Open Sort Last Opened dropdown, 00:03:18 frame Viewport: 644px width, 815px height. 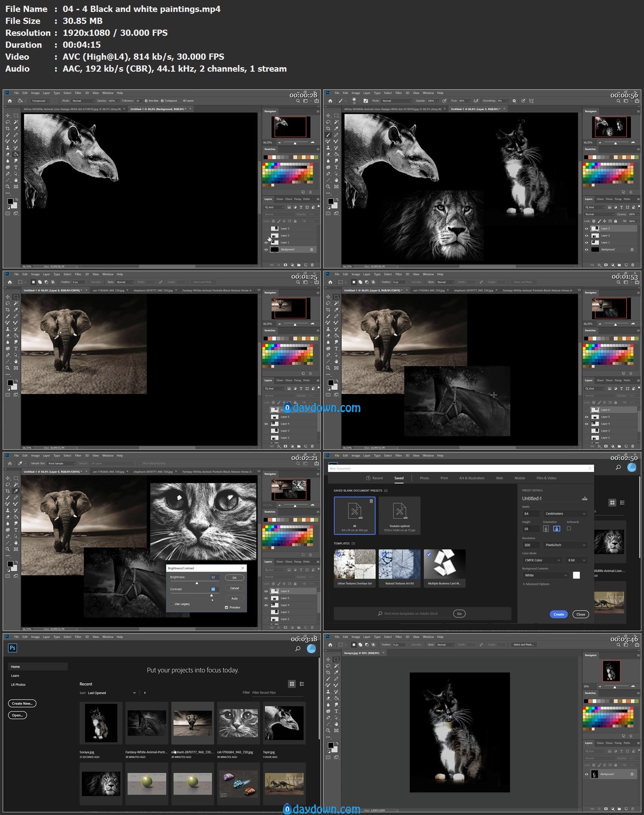112,693
